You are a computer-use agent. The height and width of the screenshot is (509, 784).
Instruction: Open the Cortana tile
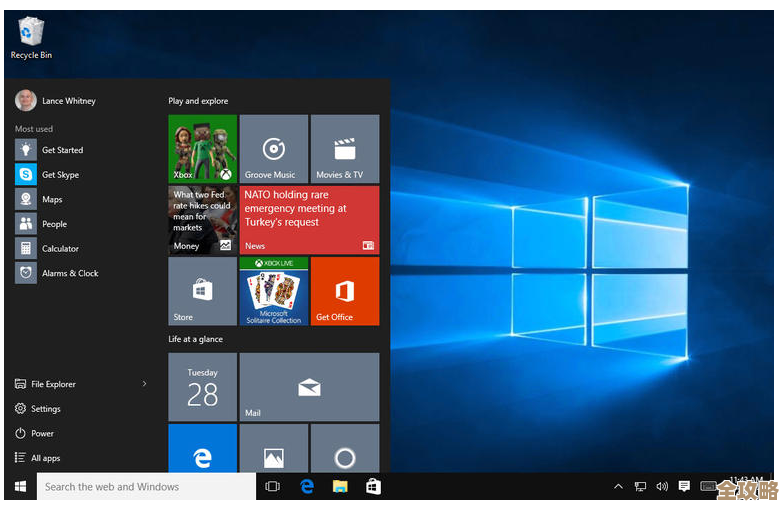pos(345,448)
